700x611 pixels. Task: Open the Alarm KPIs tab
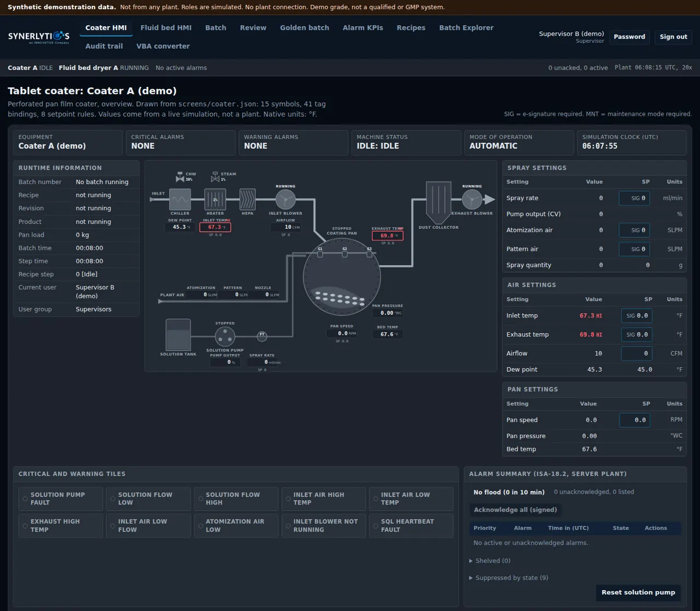pyautogui.click(x=363, y=28)
